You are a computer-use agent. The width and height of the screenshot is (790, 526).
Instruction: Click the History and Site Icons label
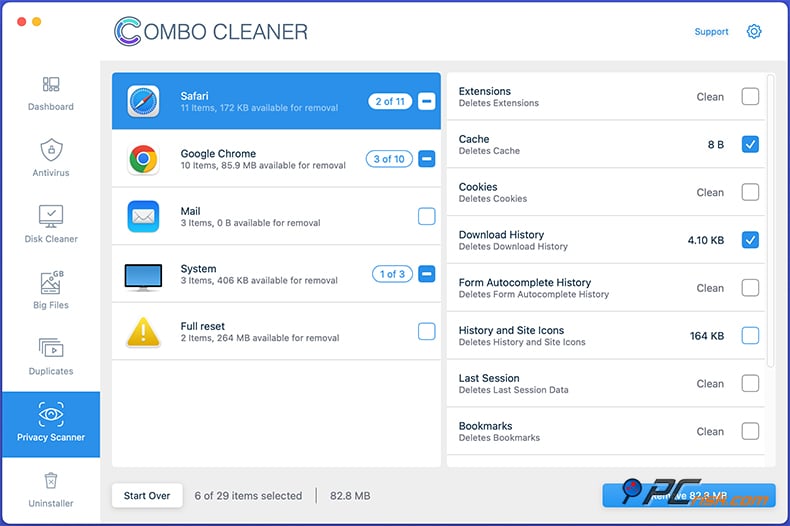(511, 331)
